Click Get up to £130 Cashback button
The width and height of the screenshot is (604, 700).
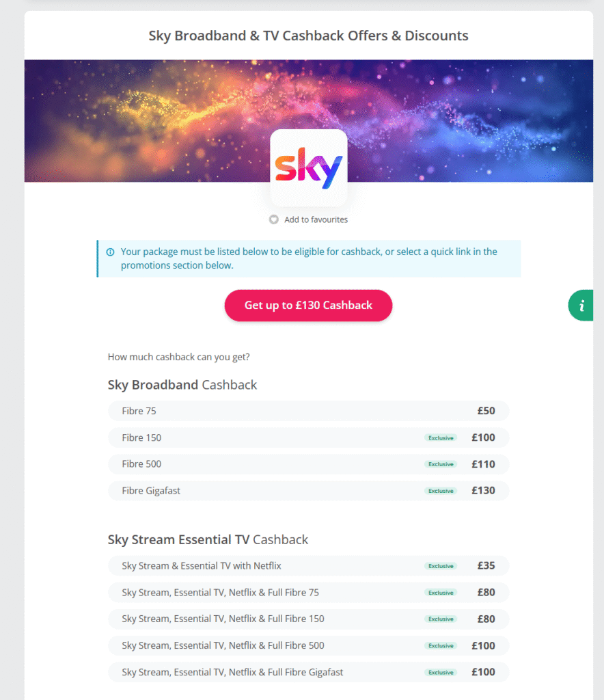(x=308, y=306)
